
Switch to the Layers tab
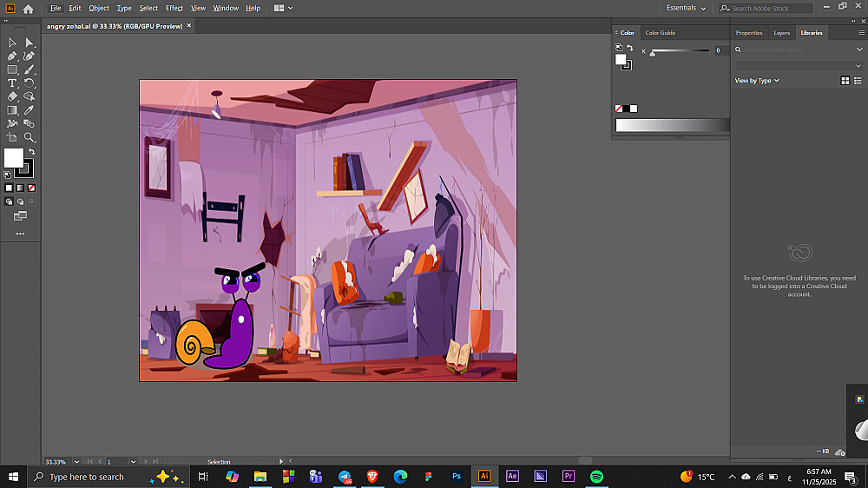tap(781, 33)
